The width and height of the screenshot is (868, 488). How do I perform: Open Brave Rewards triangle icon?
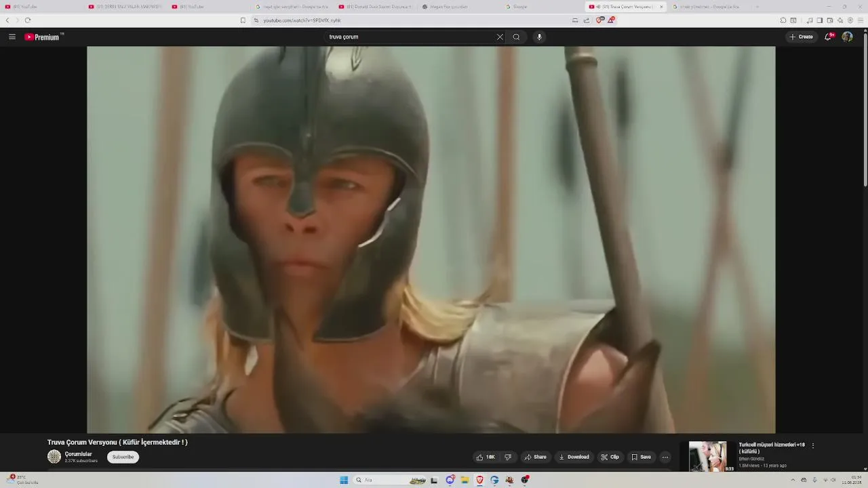click(611, 20)
